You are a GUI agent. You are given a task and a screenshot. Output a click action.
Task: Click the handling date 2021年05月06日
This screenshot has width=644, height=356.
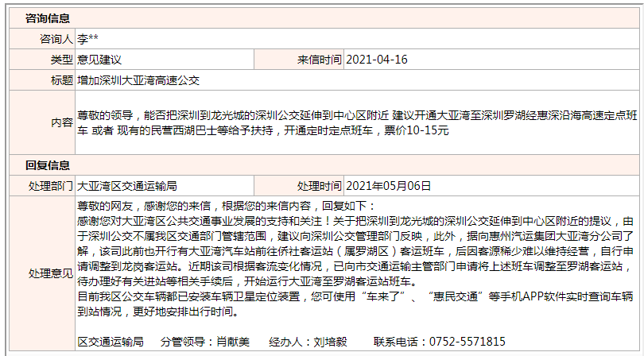tap(390, 186)
